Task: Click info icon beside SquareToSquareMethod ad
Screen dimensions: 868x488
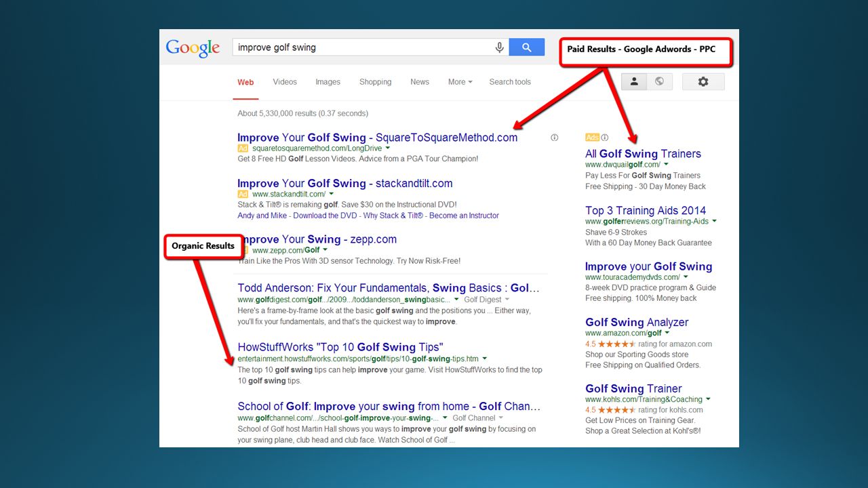Action: (x=555, y=138)
